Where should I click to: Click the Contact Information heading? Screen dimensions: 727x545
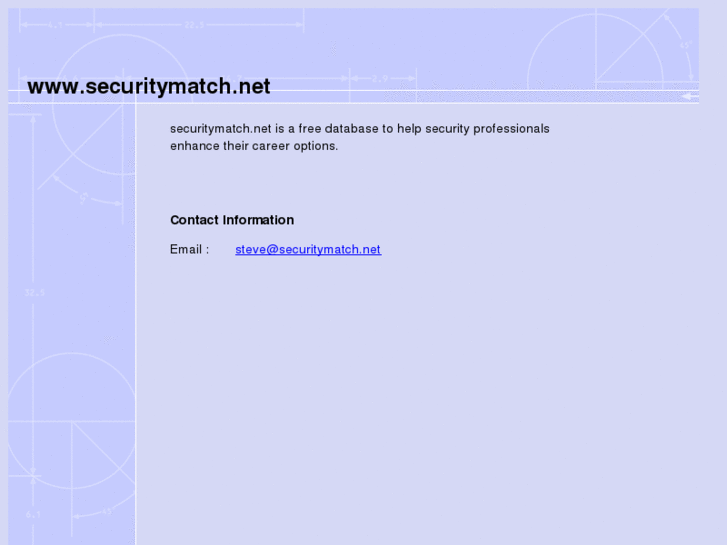tap(232, 220)
